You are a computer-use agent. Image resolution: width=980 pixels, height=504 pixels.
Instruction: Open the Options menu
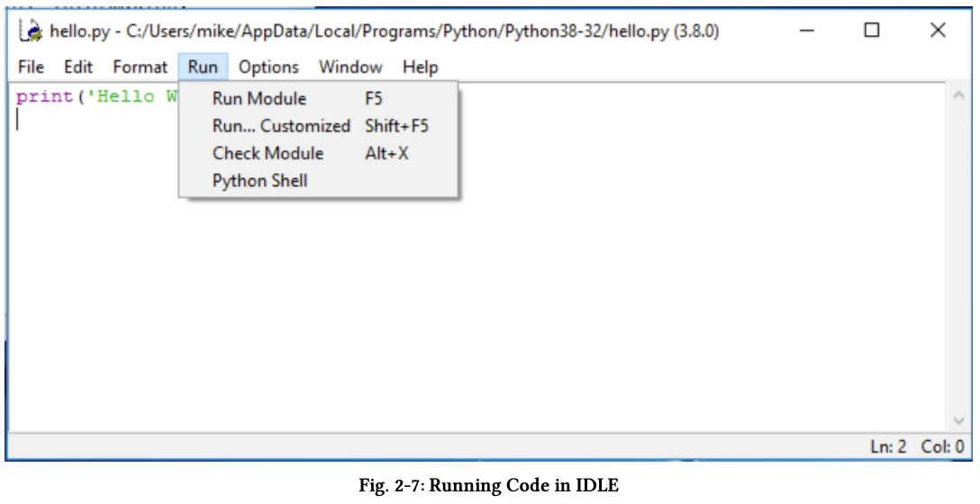[268, 67]
